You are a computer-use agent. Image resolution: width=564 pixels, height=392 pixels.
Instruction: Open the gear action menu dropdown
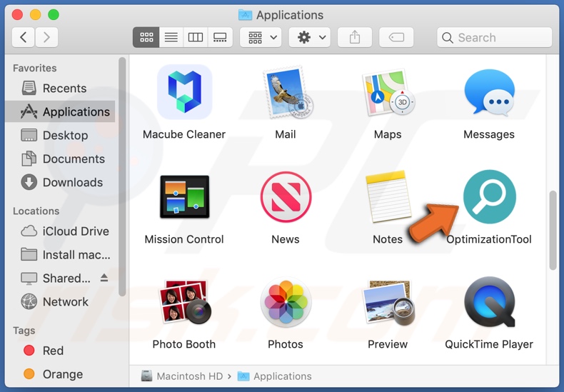coord(310,37)
